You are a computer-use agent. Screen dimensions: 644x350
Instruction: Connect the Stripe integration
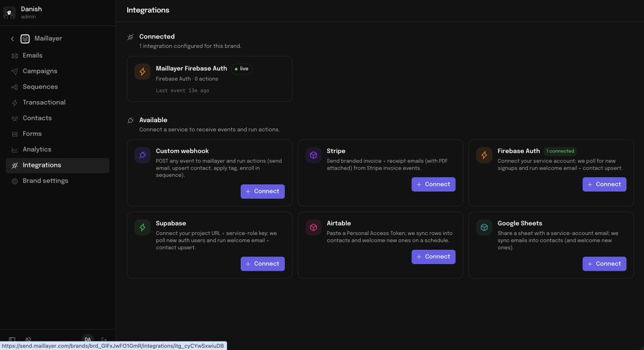click(434, 184)
